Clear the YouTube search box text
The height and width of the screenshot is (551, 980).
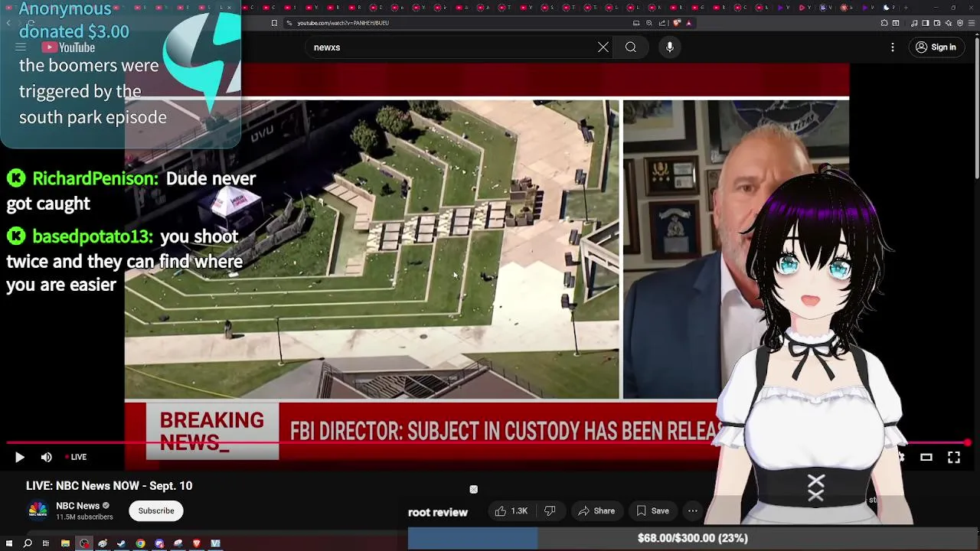point(603,47)
